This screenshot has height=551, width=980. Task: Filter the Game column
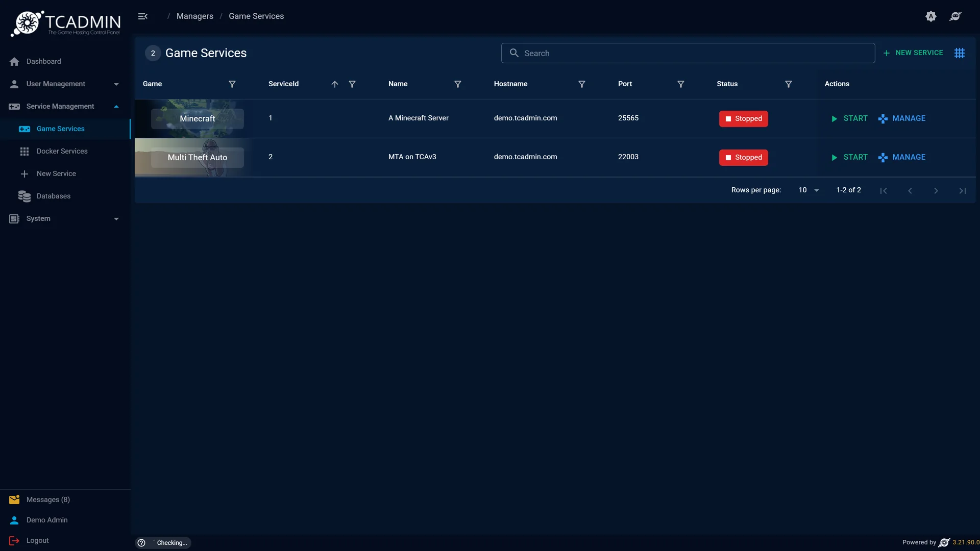point(232,84)
